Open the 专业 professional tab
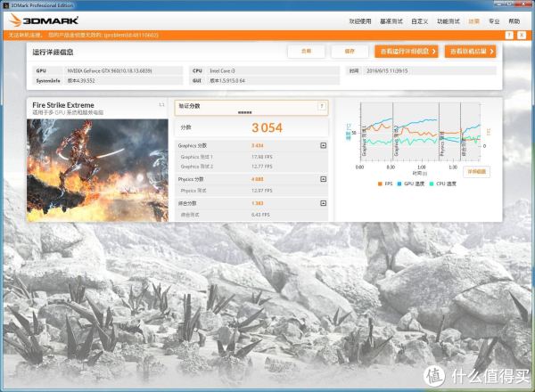This screenshot has height=392, width=535. [494, 21]
